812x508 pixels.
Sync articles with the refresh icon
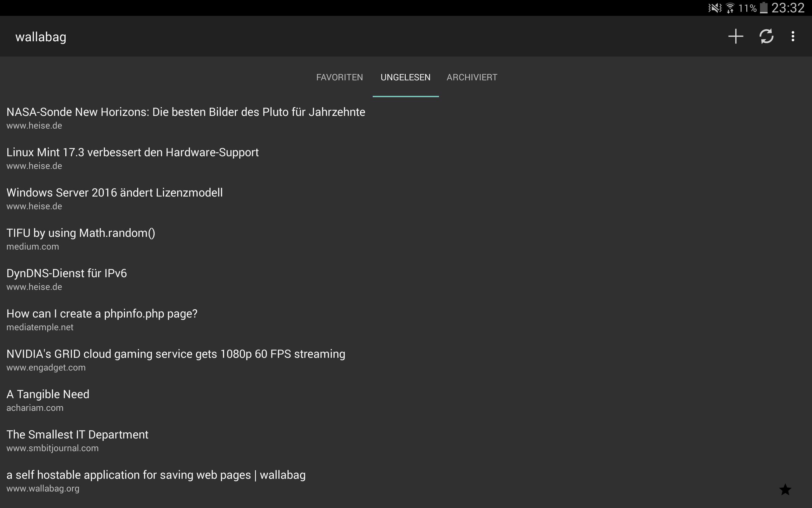click(x=766, y=36)
